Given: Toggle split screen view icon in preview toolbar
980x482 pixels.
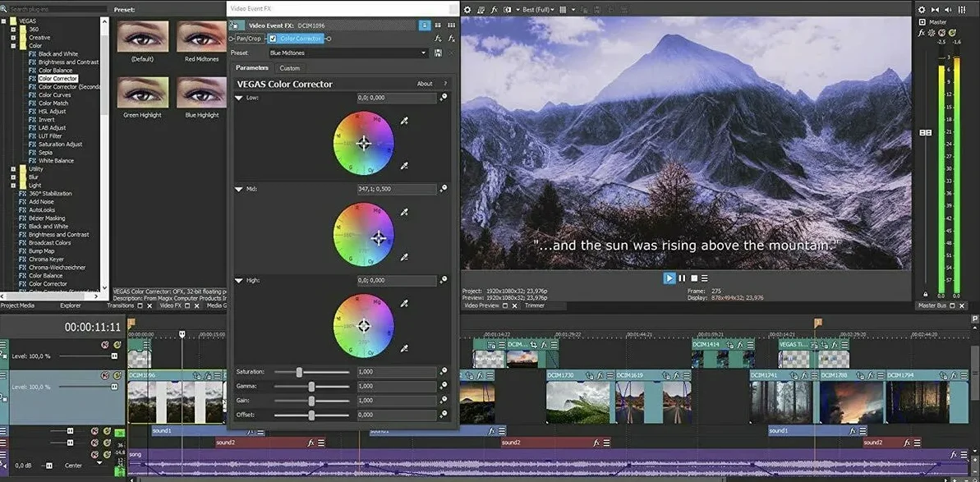Looking at the screenshot, I should point(508,9).
